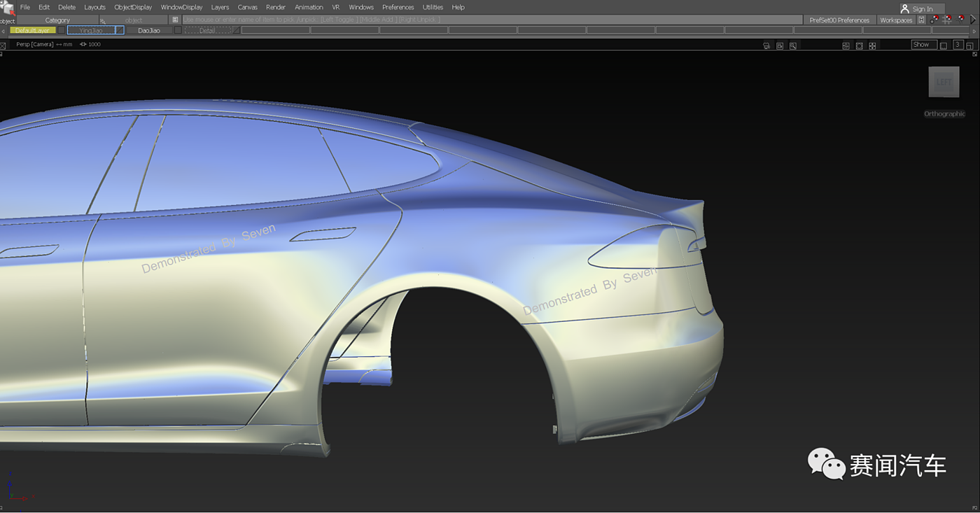
Task: Toggle visibility box next to DaoJiao layer
Action: pos(178,30)
